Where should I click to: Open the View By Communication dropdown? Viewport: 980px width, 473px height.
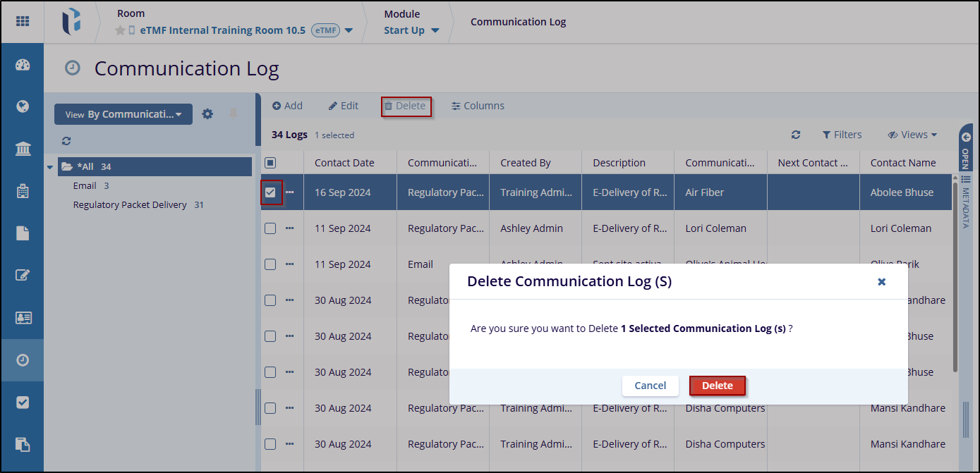coord(123,114)
